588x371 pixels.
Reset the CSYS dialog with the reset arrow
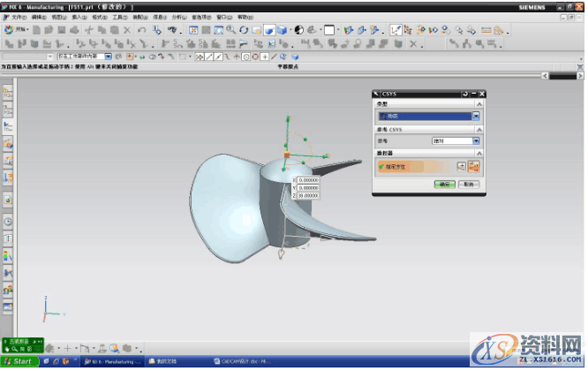click(465, 94)
